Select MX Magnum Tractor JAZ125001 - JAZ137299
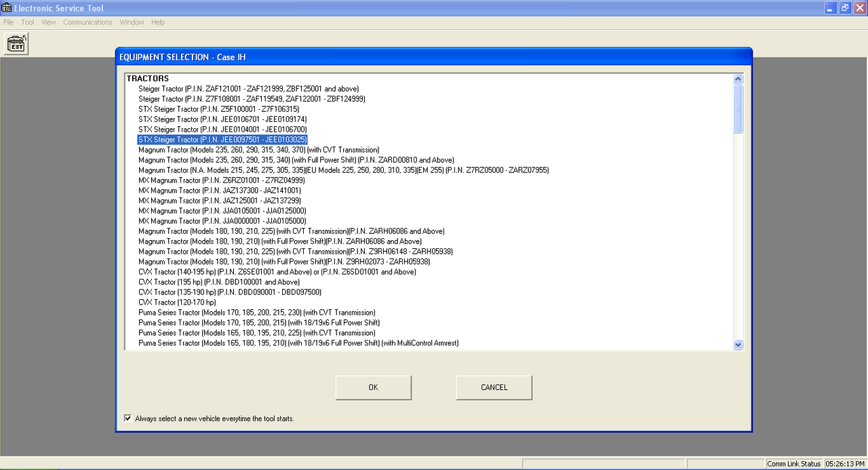868x470 pixels. point(220,201)
